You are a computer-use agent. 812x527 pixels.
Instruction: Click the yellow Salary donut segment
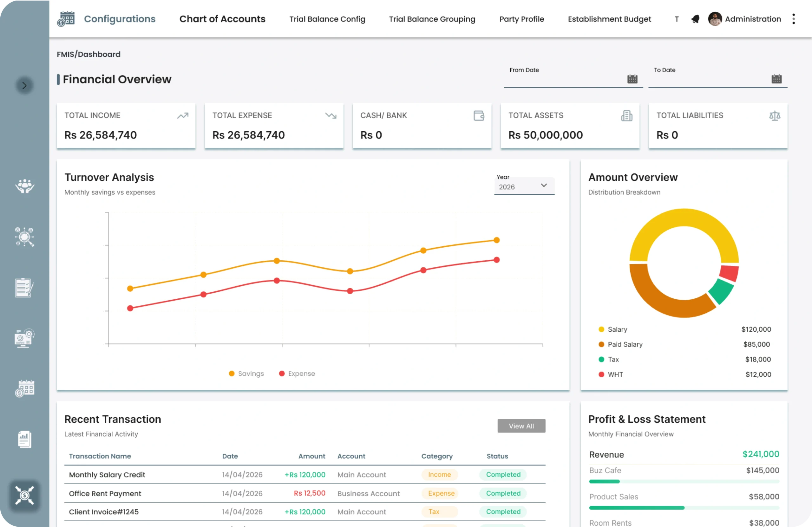tap(684, 218)
